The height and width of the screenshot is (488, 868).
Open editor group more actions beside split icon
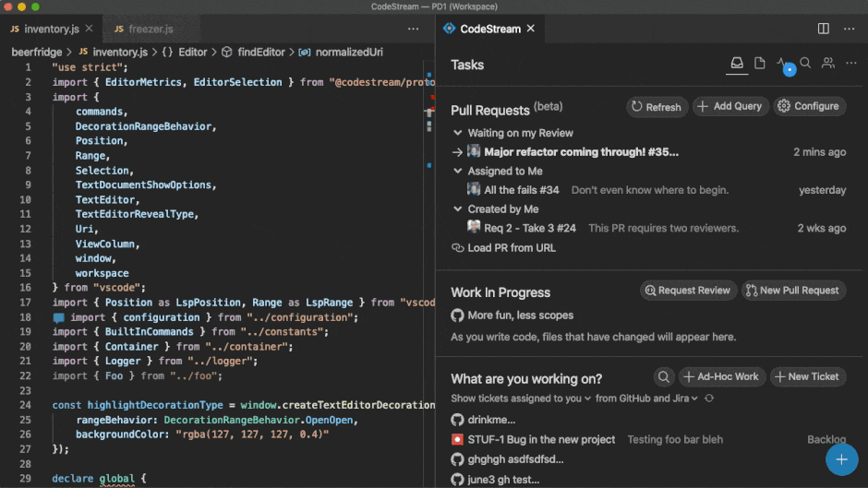850,29
